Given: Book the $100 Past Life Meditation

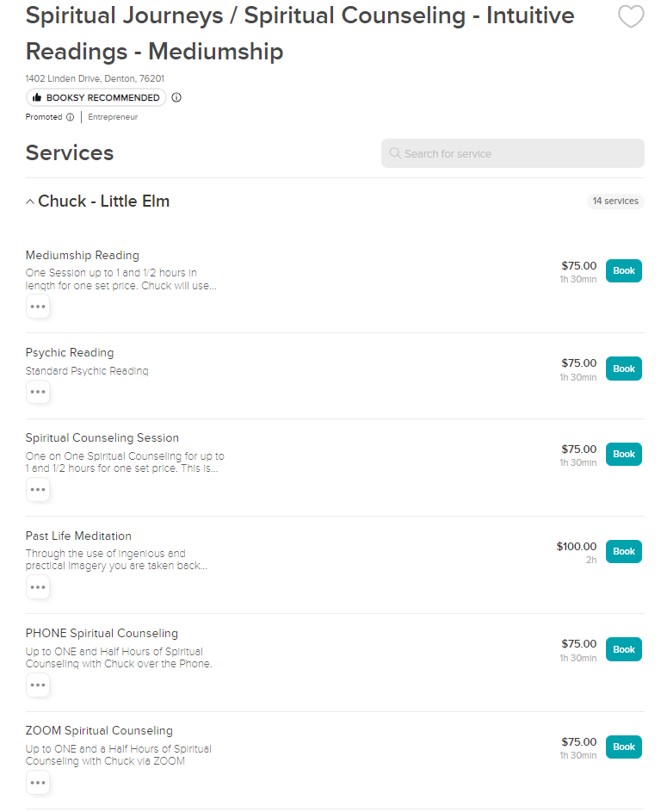Looking at the screenshot, I should [623, 551].
